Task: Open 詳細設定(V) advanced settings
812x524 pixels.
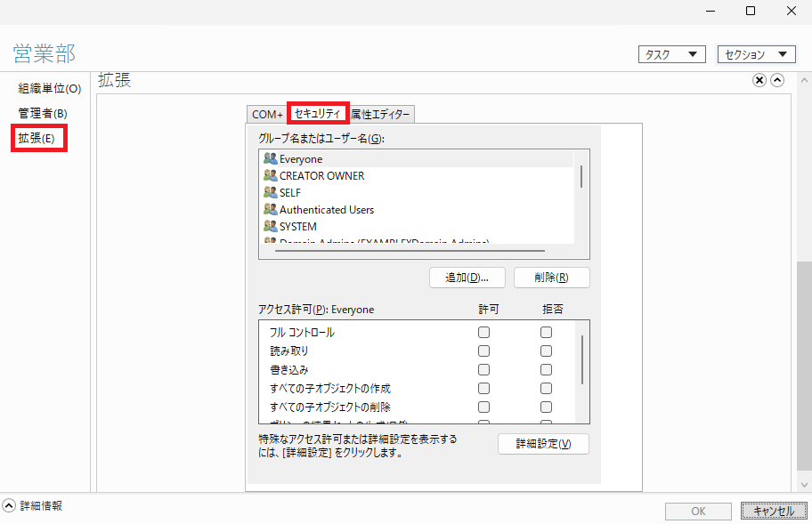Action: tap(543, 444)
